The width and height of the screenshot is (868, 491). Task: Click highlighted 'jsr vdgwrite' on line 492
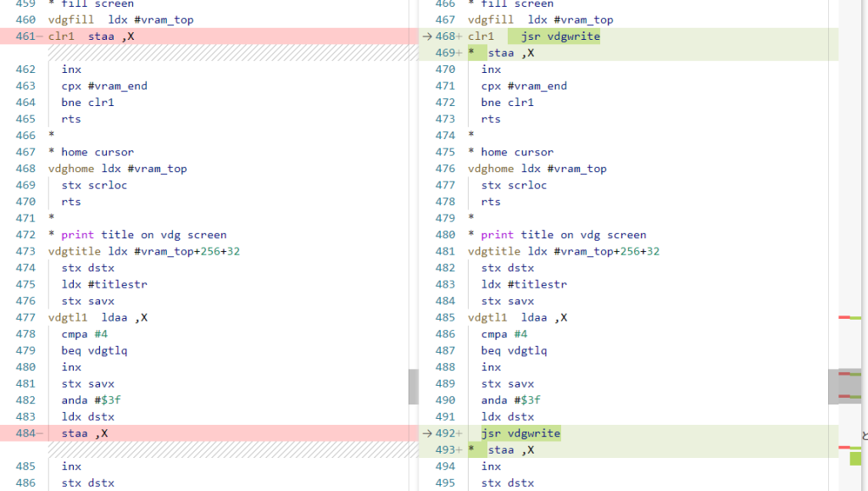click(x=520, y=433)
